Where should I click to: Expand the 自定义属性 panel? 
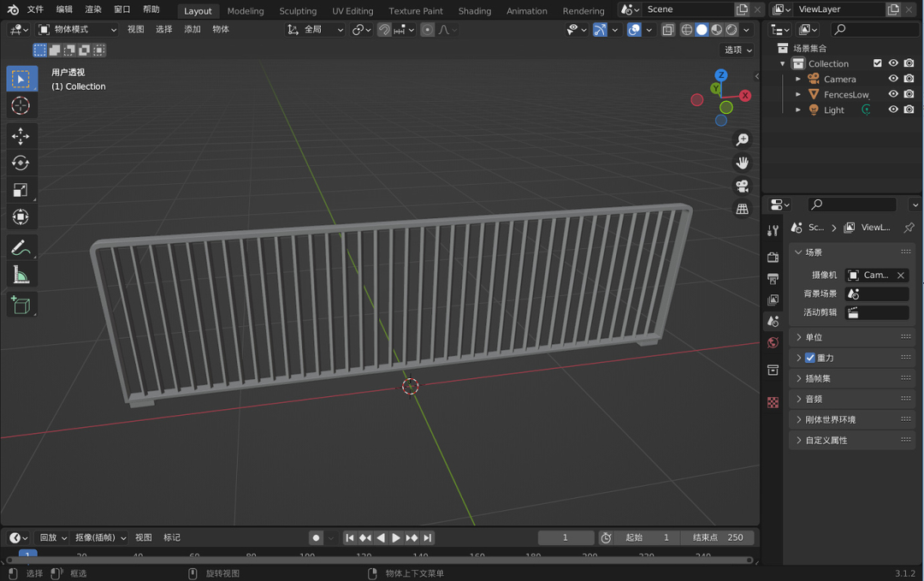[851, 440]
